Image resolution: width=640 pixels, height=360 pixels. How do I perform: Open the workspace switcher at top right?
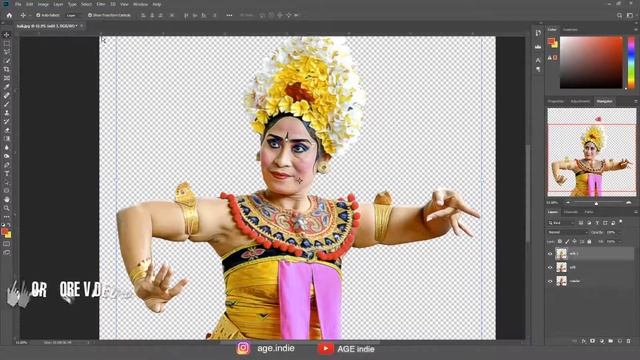tap(630, 16)
